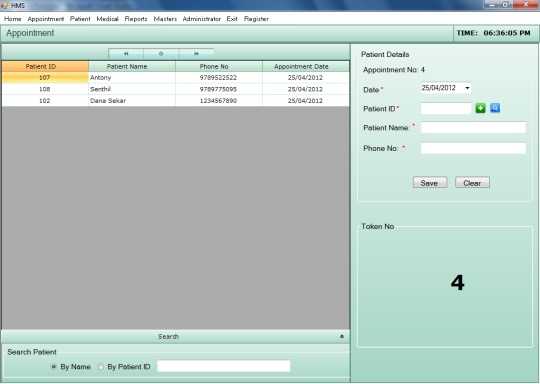
Task: Go to next records with the forward arrows
Action: (196, 54)
